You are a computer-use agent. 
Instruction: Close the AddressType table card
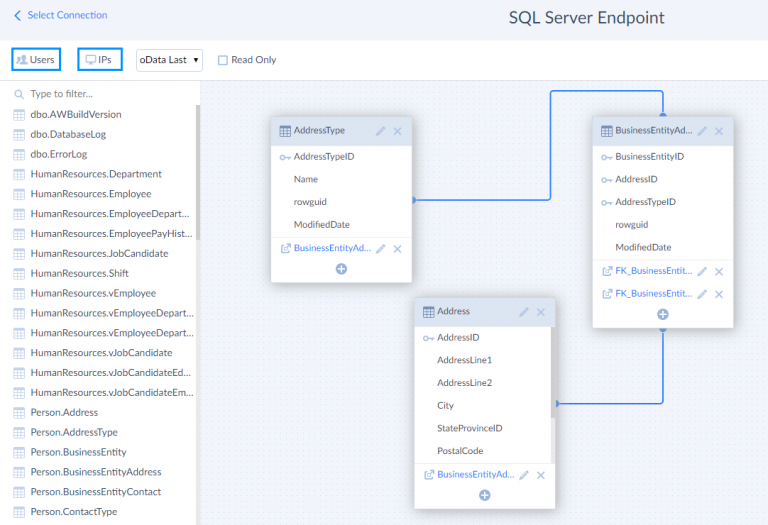[398, 131]
